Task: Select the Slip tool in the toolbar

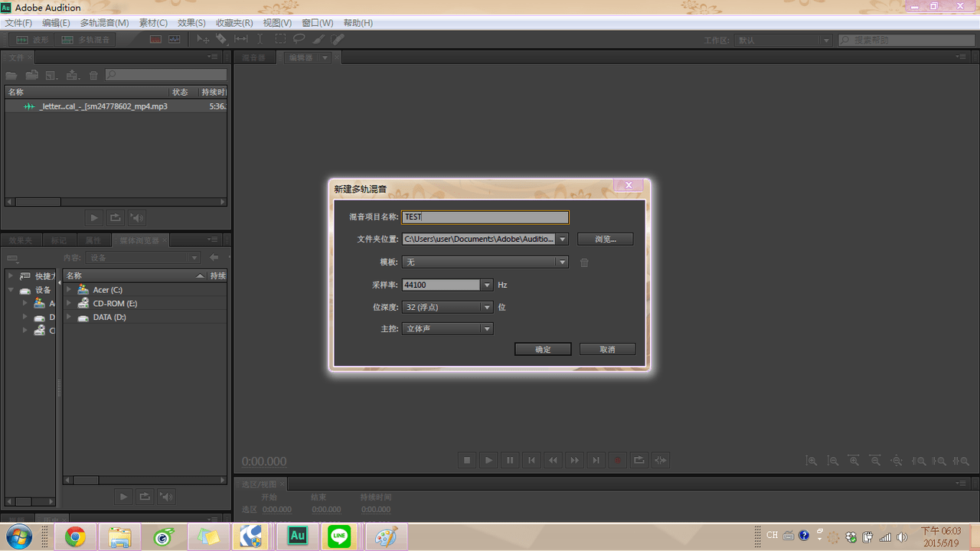Action: (x=240, y=39)
